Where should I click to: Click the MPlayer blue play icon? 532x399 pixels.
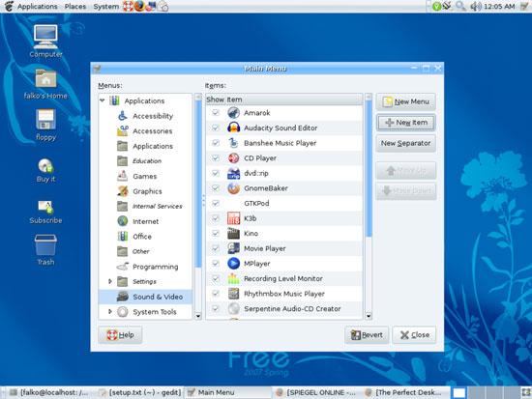click(233, 264)
